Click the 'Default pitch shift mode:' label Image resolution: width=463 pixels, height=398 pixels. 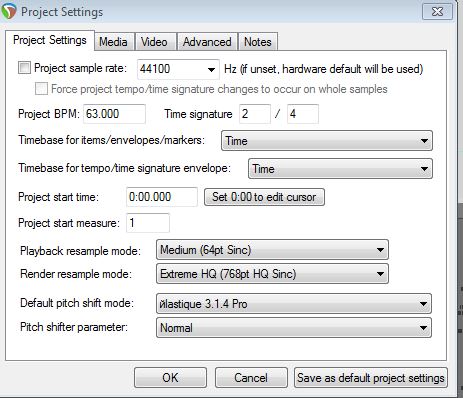[77, 303]
